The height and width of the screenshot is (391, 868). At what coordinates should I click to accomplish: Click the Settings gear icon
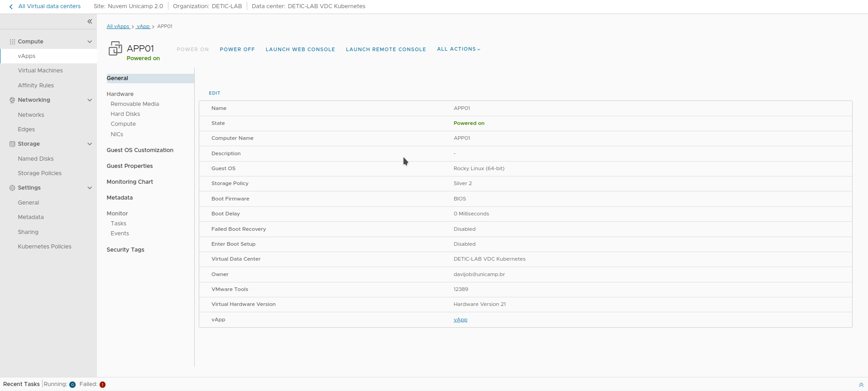tap(12, 188)
